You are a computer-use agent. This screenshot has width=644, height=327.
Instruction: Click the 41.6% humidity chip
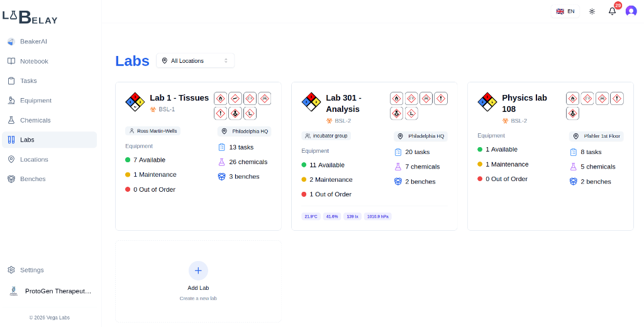332,216
